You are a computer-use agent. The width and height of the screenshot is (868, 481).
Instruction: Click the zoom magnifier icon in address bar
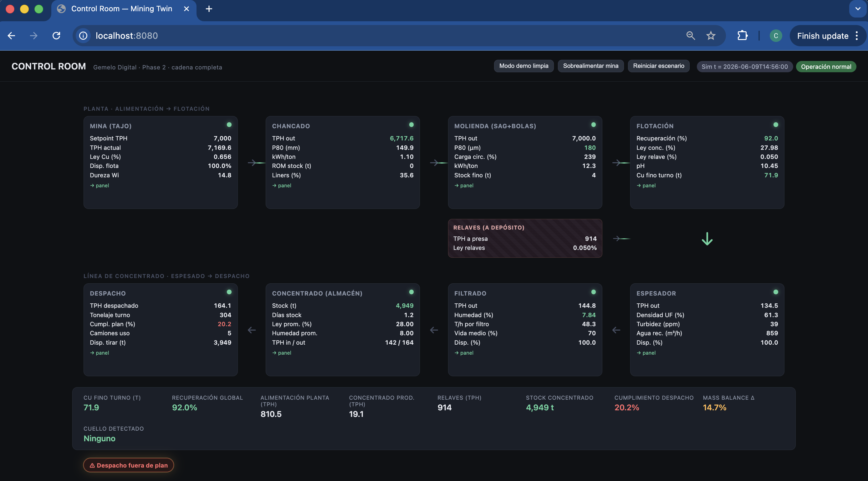pyautogui.click(x=690, y=36)
